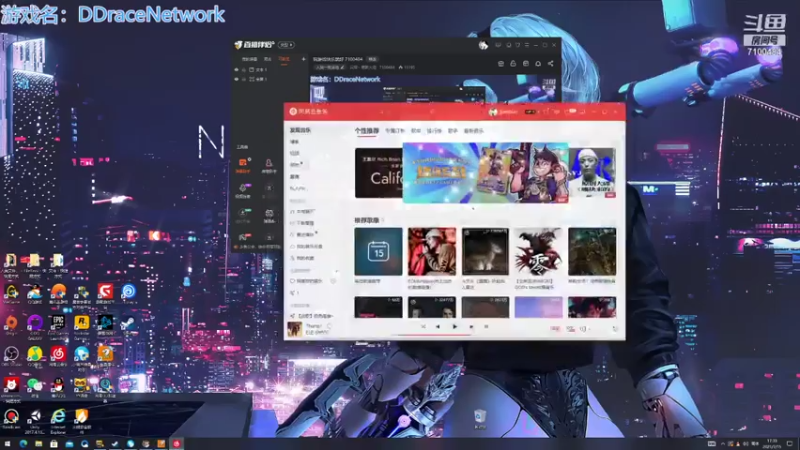Screen dimensions: 800x450
Task: Open the Origin desktop icon
Action: coord(11,324)
